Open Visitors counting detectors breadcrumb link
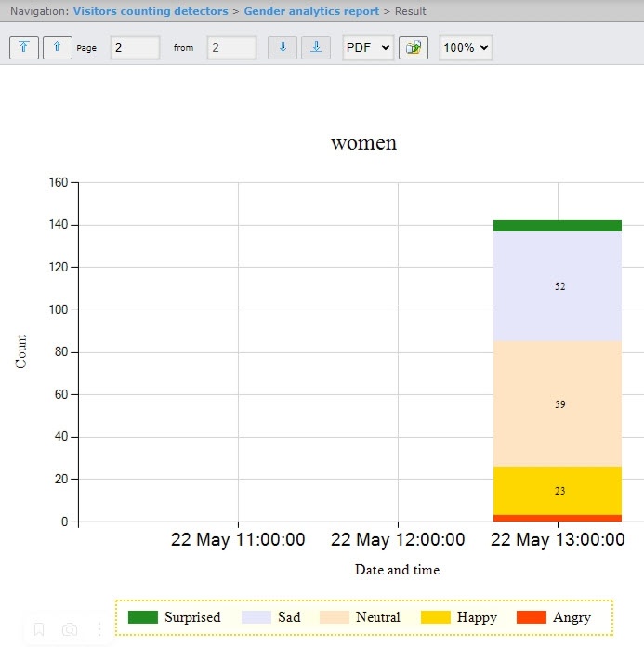Screen dimensions: 644x647 click(151, 11)
